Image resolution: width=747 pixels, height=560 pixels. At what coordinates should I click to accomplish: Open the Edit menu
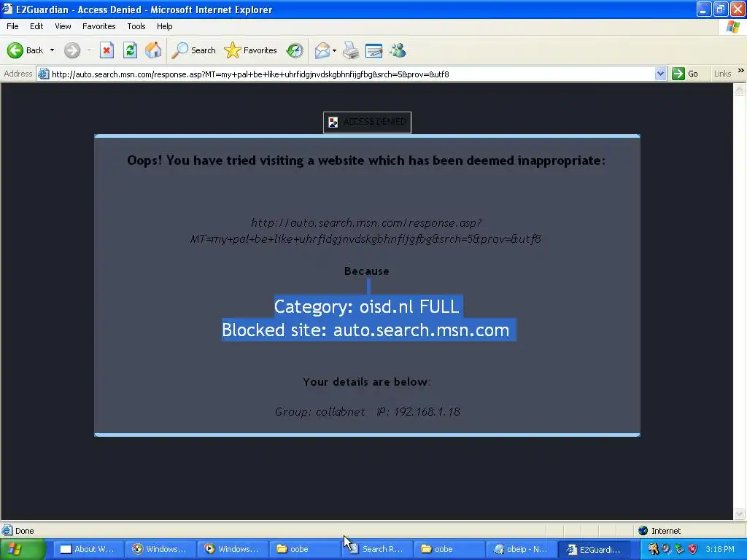tap(36, 26)
